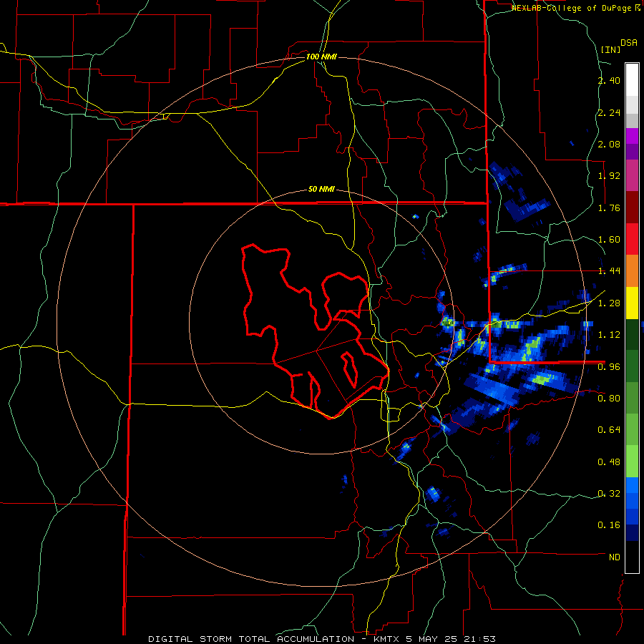The width and height of the screenshot is (644, 644).
Task: Click the 50 NMI range ring label
Action: (321, 190)
